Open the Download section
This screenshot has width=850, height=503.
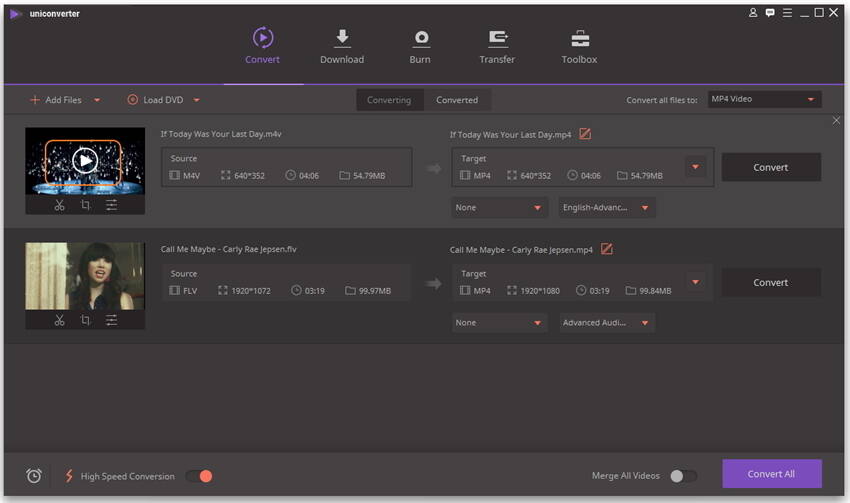pyautogui.click(x=342, y=46)
